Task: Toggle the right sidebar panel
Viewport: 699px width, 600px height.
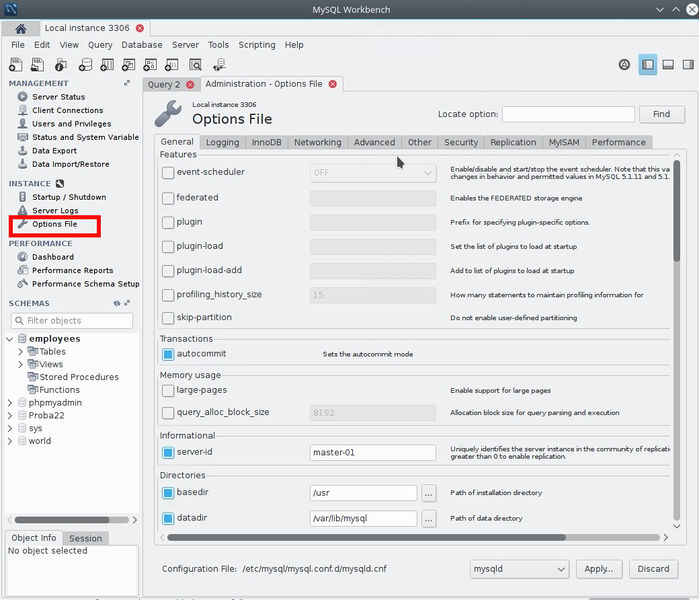Action: point(688,65)
